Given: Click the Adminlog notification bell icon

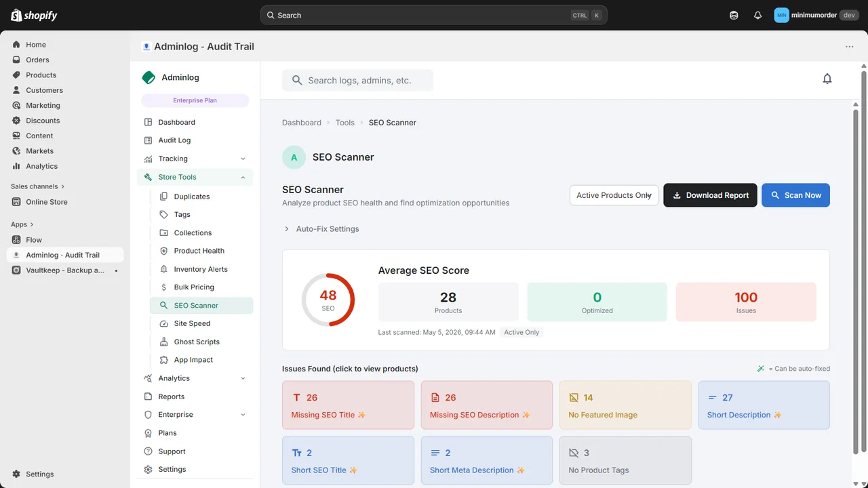Looking at the screenshot, I should pos(827,79).
